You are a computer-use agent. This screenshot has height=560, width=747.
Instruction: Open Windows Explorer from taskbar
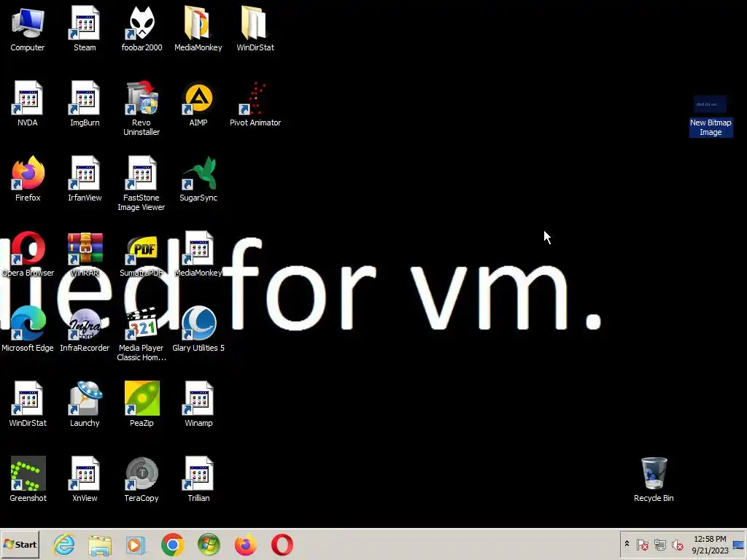click(x=100, y=545)
